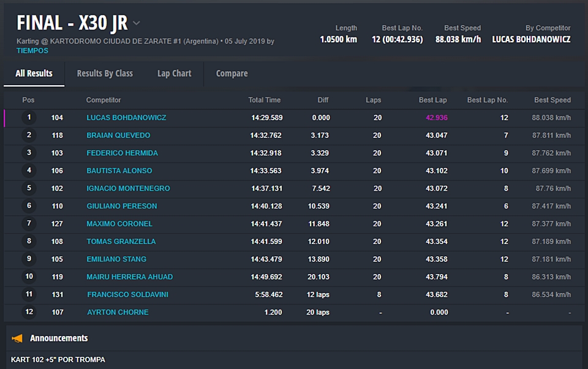This screenshot has height=369, width=588.
Task: Open the Results By Class tab
Action: click(x=105, y=74)
